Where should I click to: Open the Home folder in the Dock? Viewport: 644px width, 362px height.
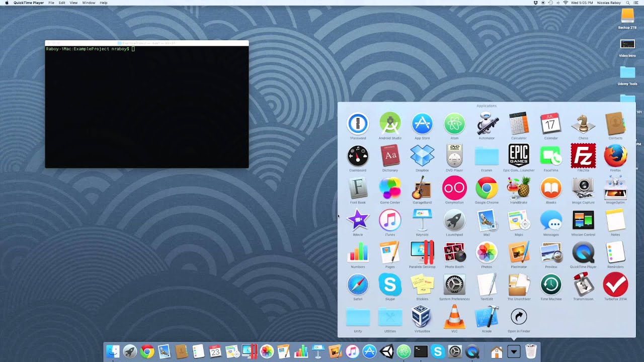pyautogui.click(x=497, y=351)
